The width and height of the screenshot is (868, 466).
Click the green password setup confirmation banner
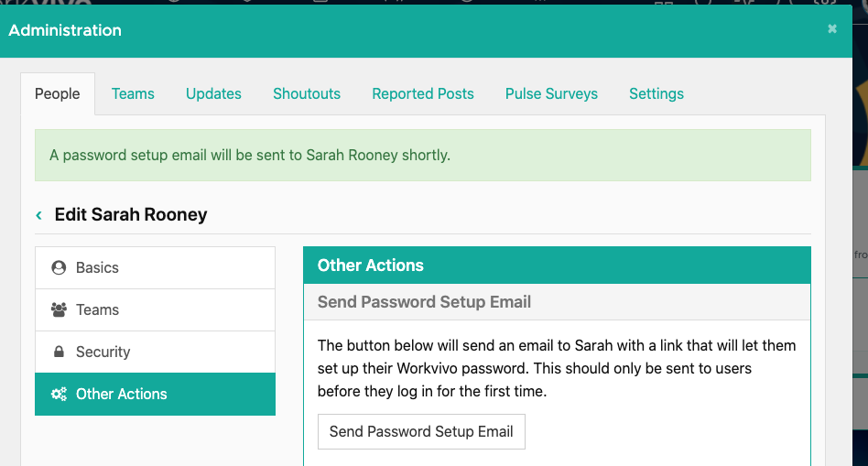coord(423,155)
